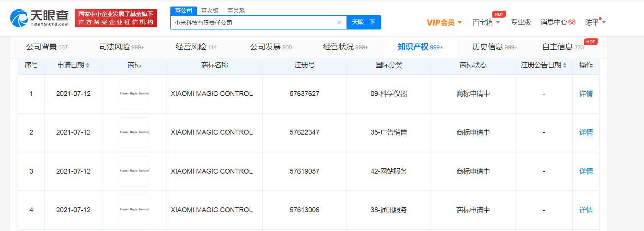This screenshot has height=231, width=644.
Task: Open trademark thumbnail for registration 57637627
Action: point(134,94)
